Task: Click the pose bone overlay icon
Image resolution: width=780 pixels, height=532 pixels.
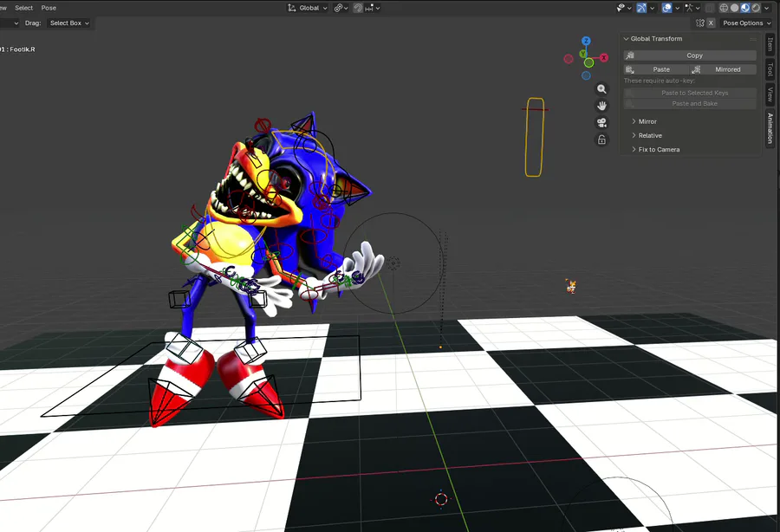Action: (x=690, y=8)
